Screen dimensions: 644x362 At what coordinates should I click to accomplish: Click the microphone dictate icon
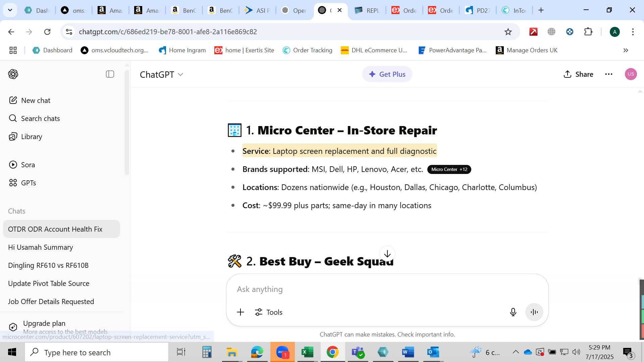tap(513, 312)
